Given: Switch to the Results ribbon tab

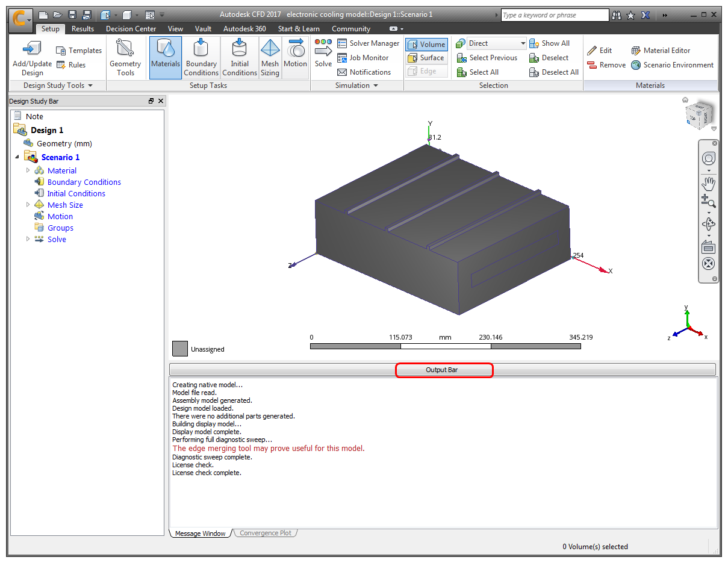Looking at the screenshot, I should tap(82, 29).
